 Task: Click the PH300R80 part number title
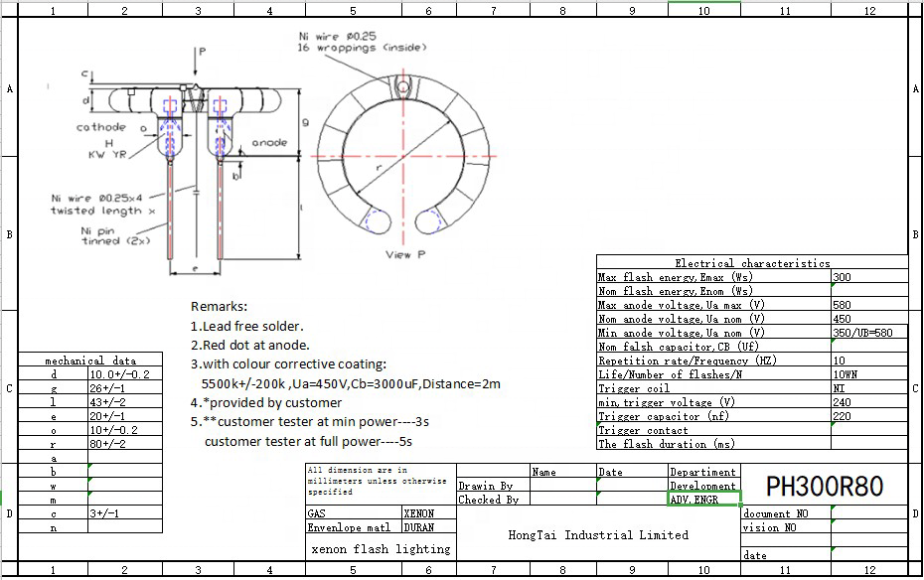click(824, 486)
